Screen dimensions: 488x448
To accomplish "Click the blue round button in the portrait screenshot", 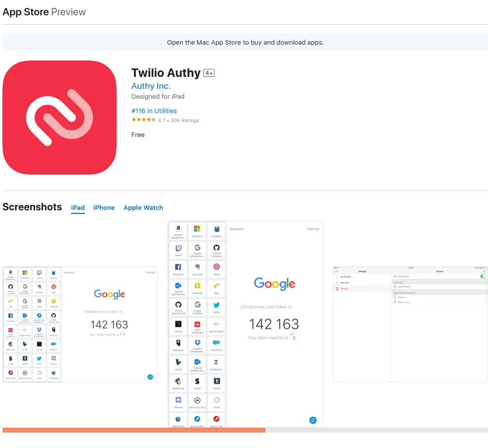I will (x=313, y=420).
